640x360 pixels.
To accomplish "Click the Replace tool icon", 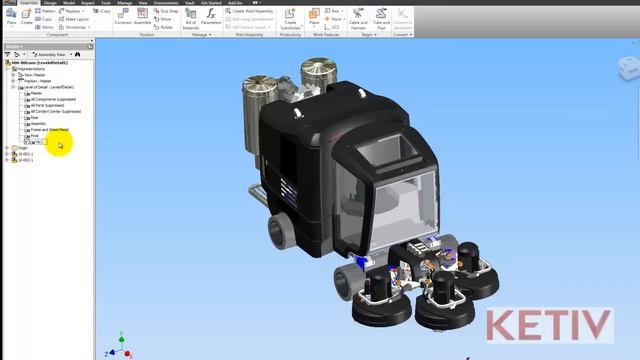I will (61, 11).
